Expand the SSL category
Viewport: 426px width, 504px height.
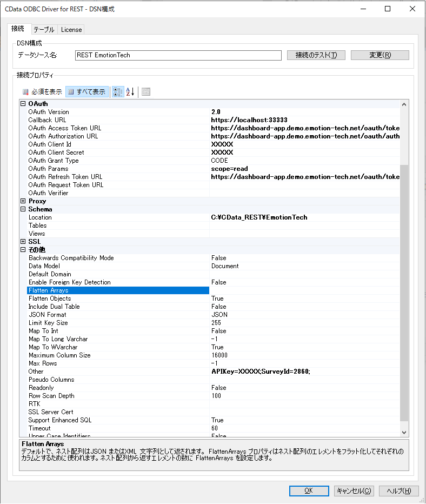(23, 242)
